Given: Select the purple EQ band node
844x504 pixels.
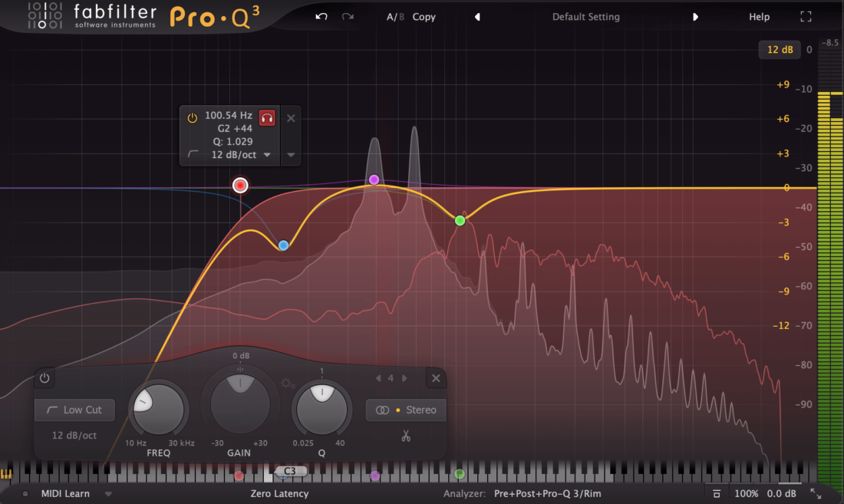Looking at the screenshot, I should tap(374, 180).
